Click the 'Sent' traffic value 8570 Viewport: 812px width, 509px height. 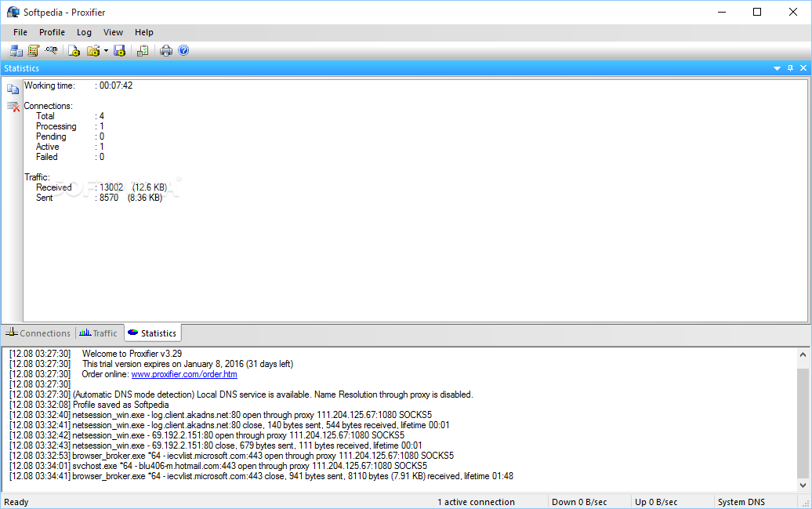(109, 198)
